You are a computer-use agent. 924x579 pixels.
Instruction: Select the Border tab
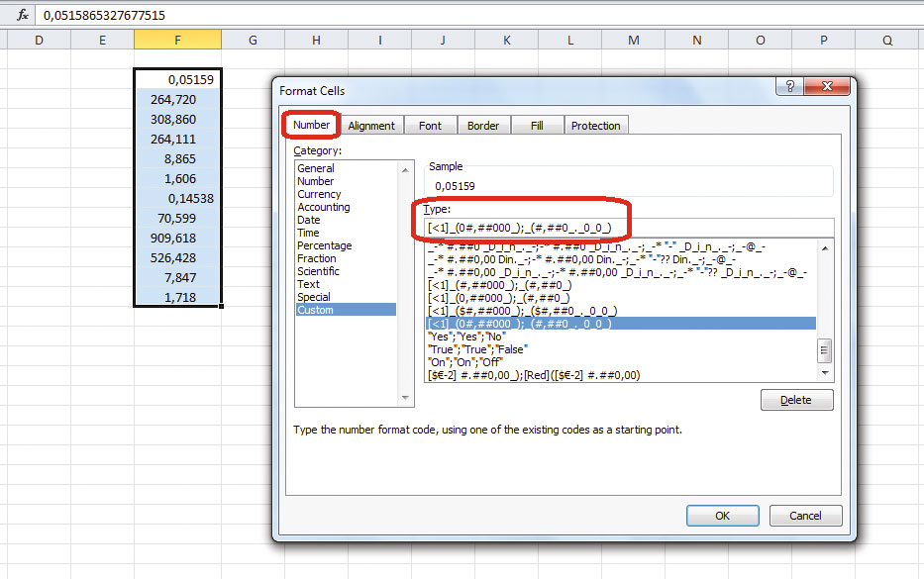tap(483, 125)
